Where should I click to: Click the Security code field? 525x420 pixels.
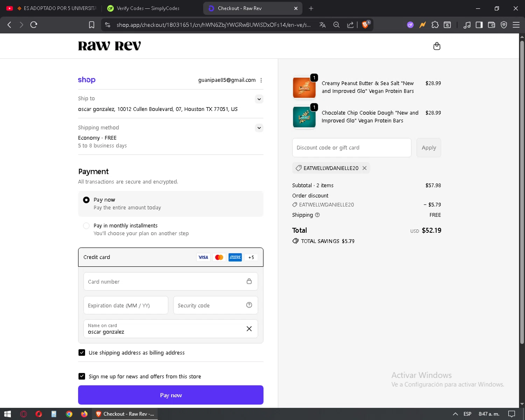pos(216,305)
